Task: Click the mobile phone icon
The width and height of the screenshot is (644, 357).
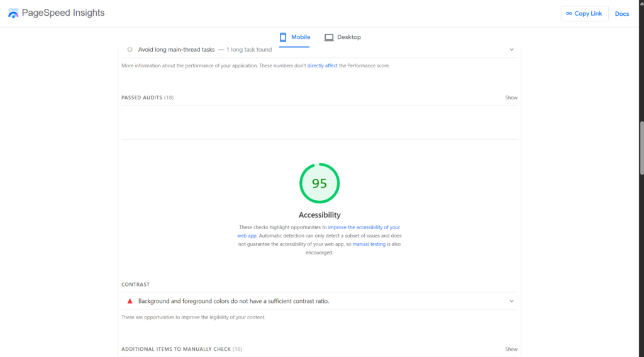Action: (x=283, y=37)
